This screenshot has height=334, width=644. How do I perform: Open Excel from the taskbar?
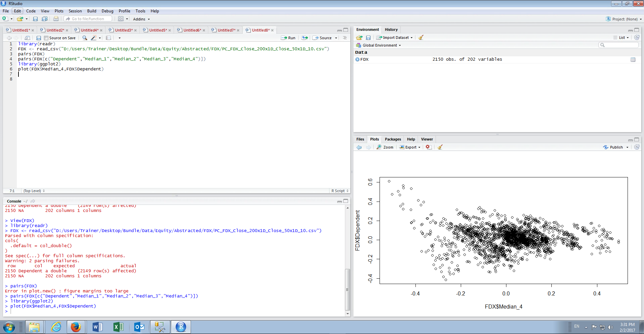click(x=118, y=327)
